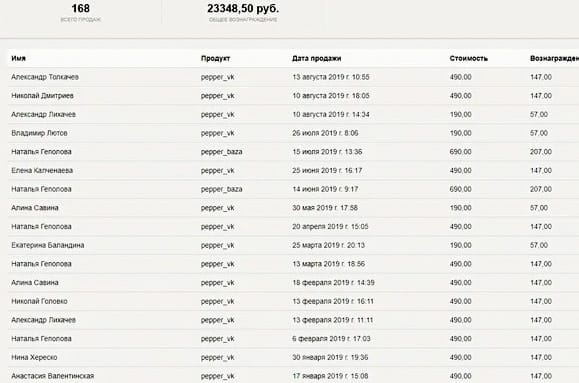Select the name Нина Хереско
579x383 pixels.
[x=34, y=358]
